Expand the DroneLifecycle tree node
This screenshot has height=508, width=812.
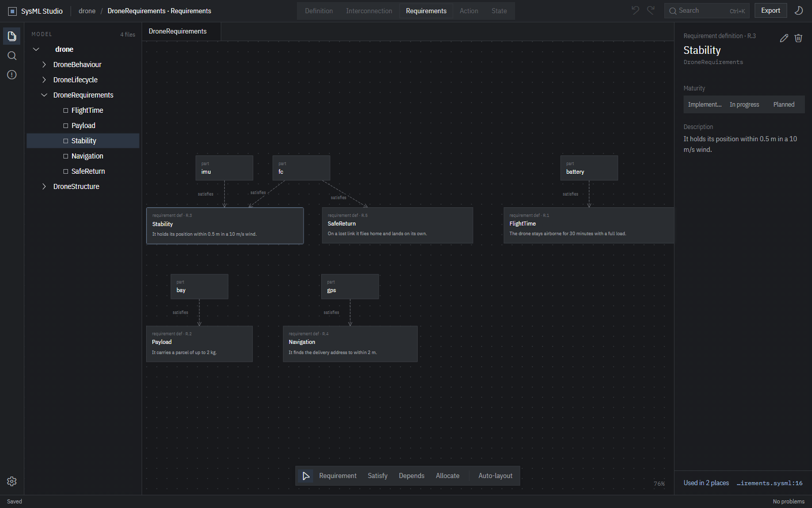[44, 80]
